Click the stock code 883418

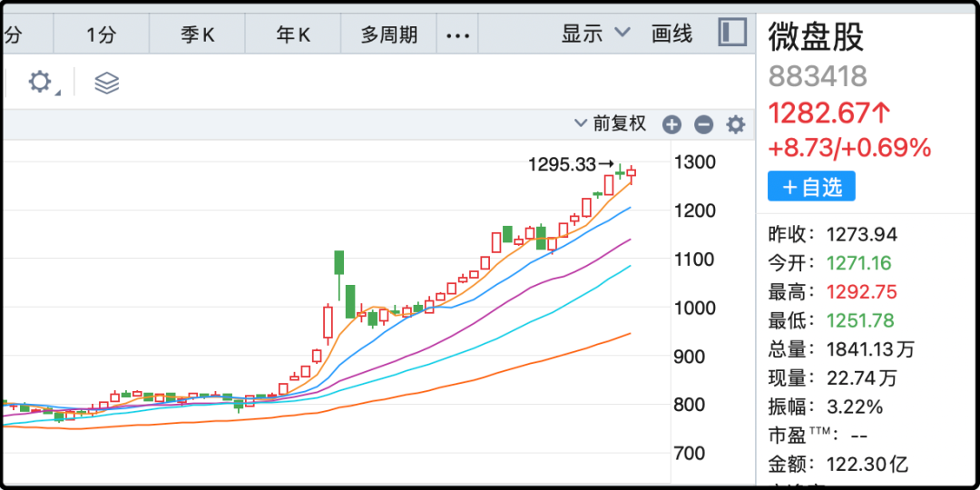pyautogui.click(x=818, y=76)
